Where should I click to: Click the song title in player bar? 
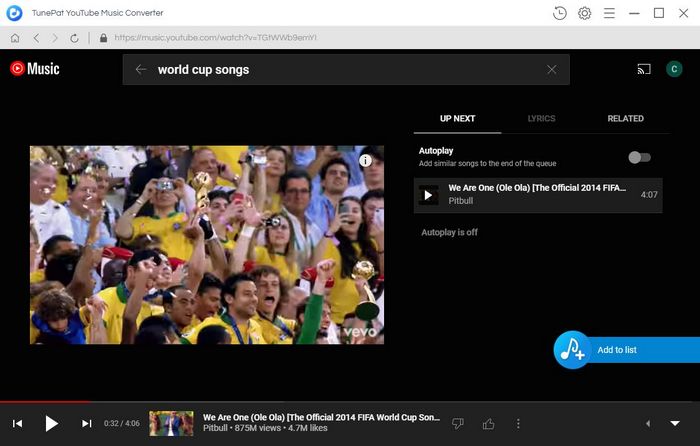(321, 417)
